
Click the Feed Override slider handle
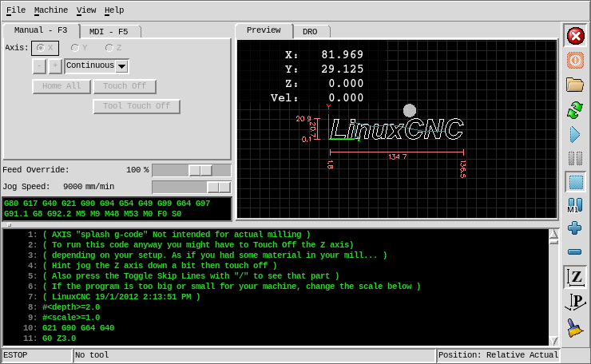pos(200,170)
